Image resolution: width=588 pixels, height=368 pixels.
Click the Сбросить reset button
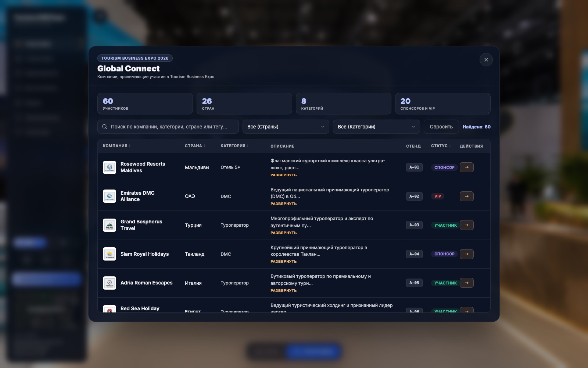[441, 127]
